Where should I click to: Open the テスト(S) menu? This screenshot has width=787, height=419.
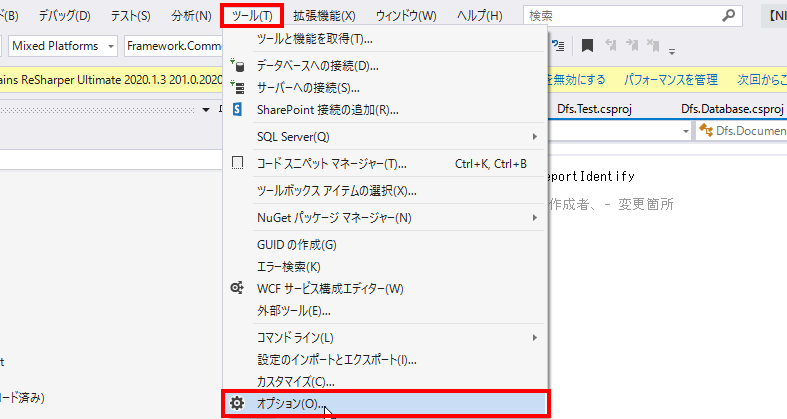130,16
